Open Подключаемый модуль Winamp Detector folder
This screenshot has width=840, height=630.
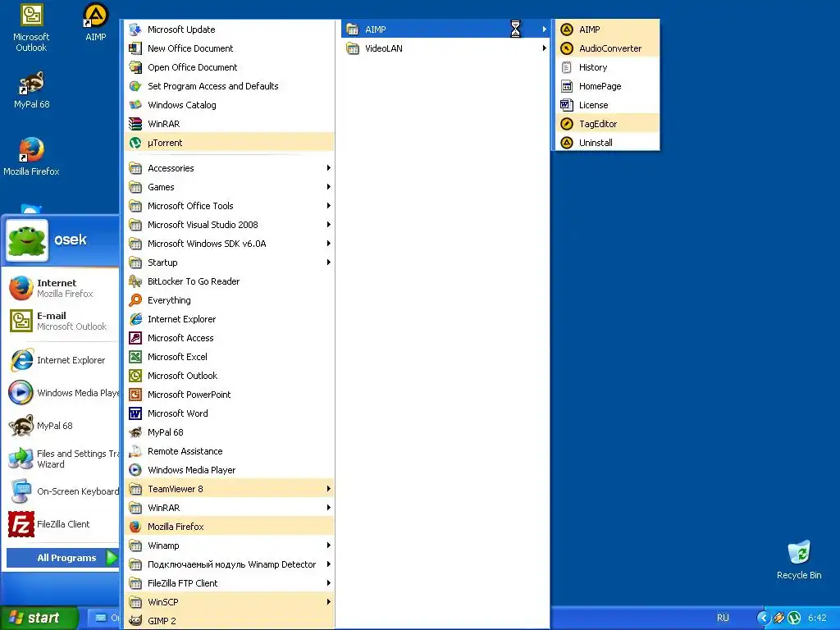(230, 564)
